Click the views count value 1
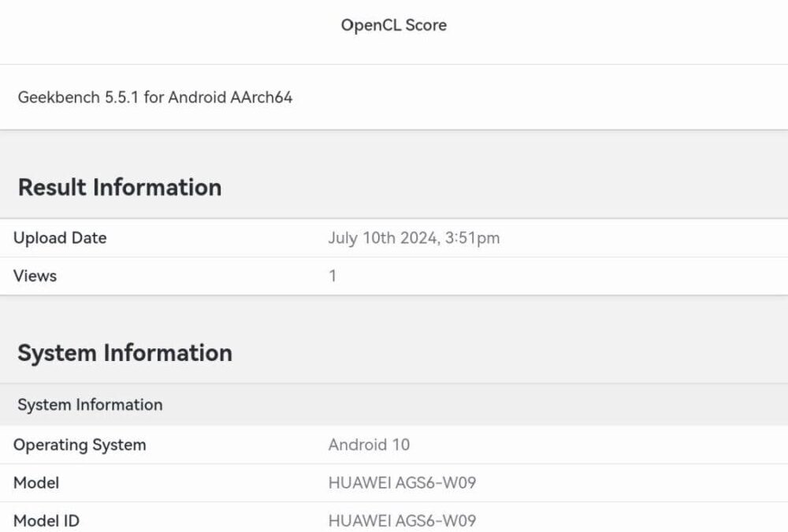The height and width of the screenshot is (532, 788). click(x=333, y=276)
